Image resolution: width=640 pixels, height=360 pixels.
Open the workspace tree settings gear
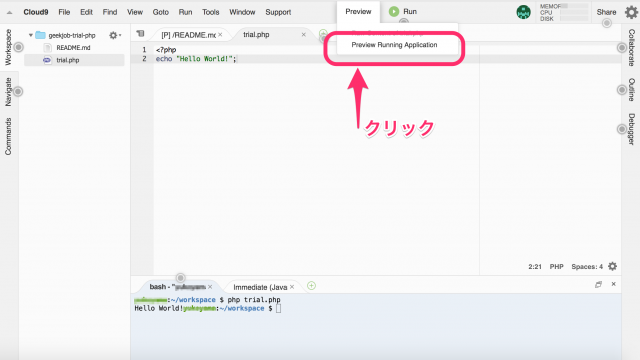click(115, 36)
